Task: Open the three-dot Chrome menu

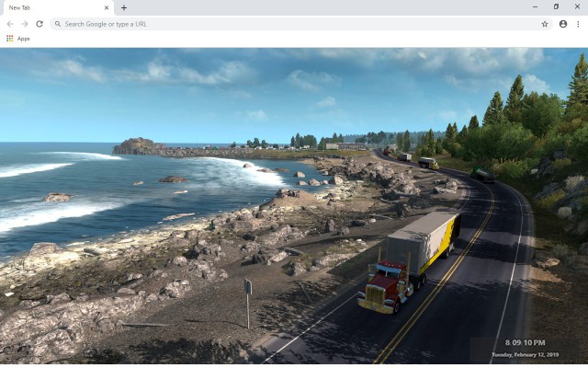Action: pyautogui.click(x=578, y=24)
